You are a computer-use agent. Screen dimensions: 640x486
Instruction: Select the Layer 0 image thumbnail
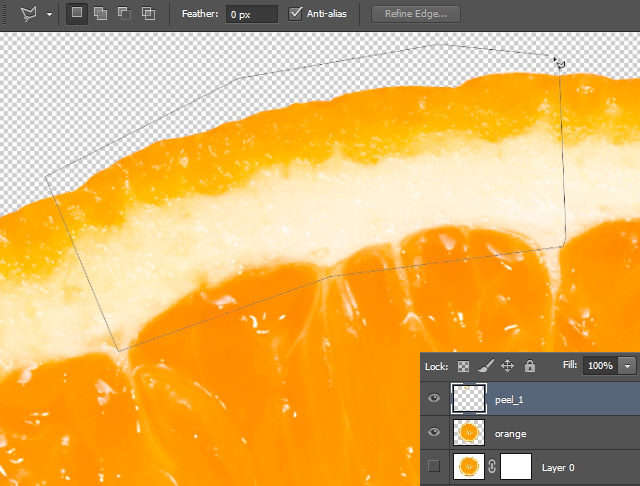[469, 466]
